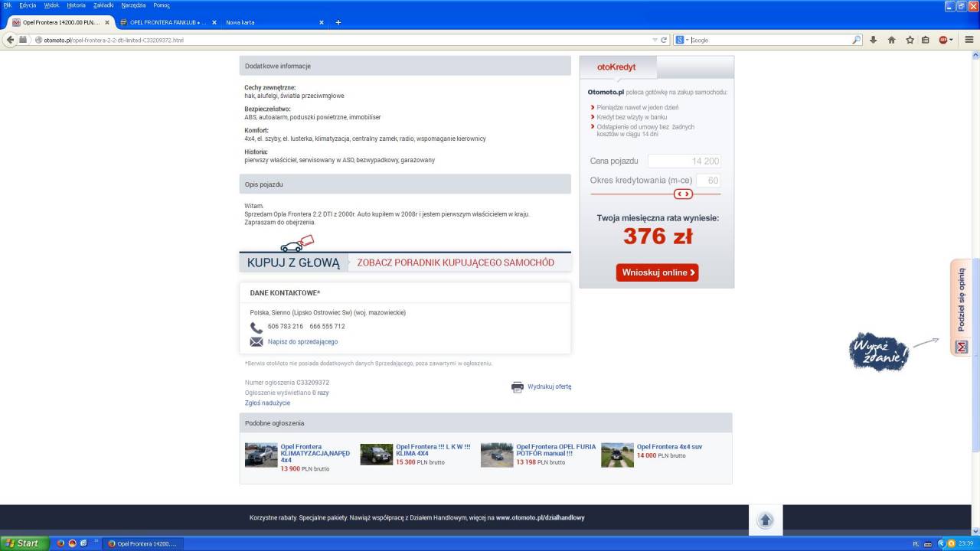Click the printer icon beside Wydrukuj ofertę
The width and height of the screenshot is (980, 551).
click(518, 387)
